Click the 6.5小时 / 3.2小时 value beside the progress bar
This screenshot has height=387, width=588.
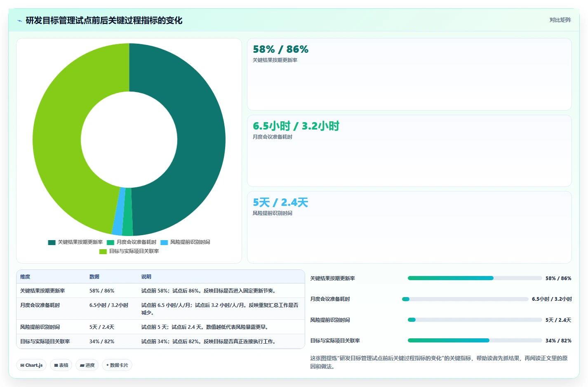pyautogui.click(x=552, y=299)
